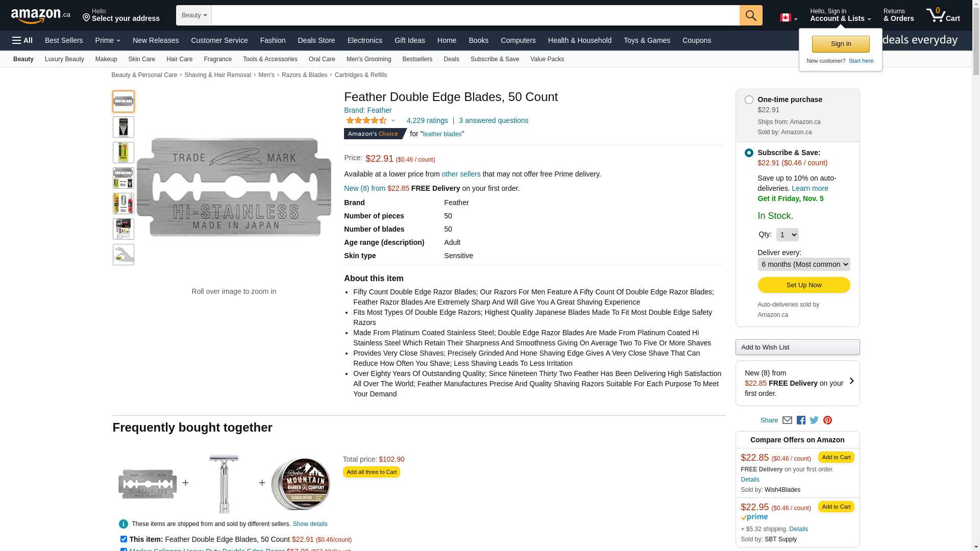Open the 4,229 ratings link
This screenshot has height=551, width=980.
tap(427, 120)
